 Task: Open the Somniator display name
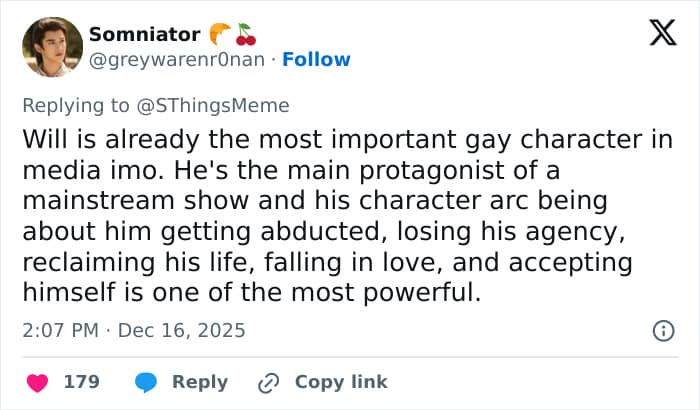coord(144,35)
